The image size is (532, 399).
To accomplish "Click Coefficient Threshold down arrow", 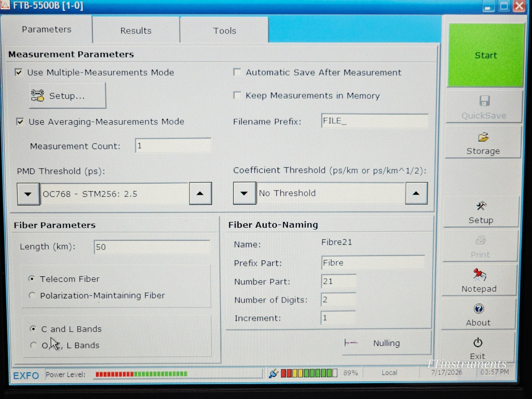I will [x=244, y=193].
